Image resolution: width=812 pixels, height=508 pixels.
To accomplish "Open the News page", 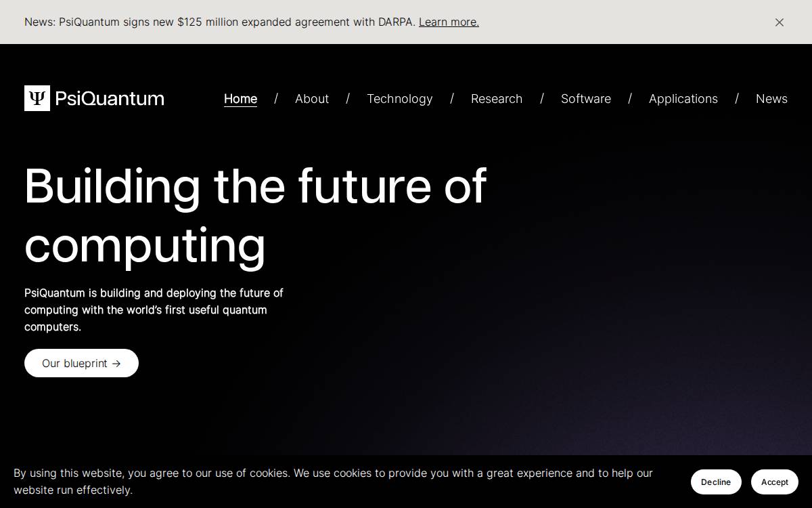I will pos(771,99).
